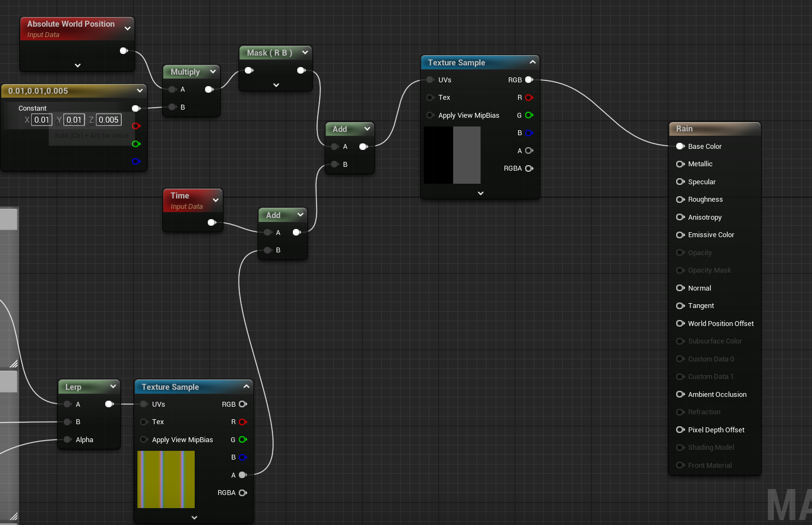Toggle chevron of the lower Add node
The height and width of the screenshot is (525, 812).
300,215
